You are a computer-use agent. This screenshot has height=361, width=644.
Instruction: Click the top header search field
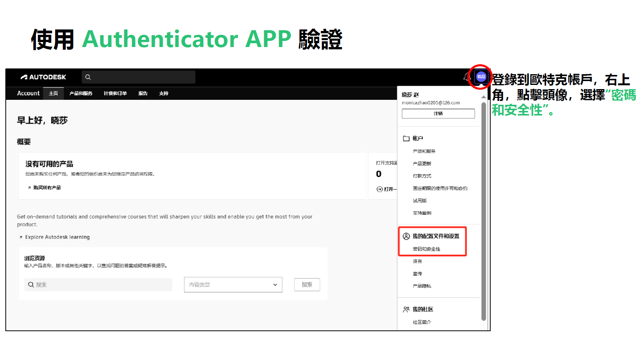point(138,77)
